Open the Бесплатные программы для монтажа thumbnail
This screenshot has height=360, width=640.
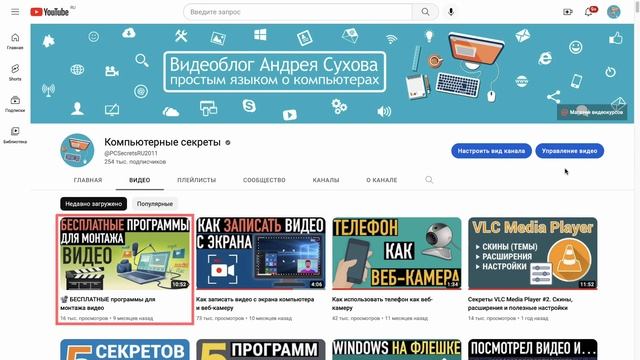[x=125, y=253]
